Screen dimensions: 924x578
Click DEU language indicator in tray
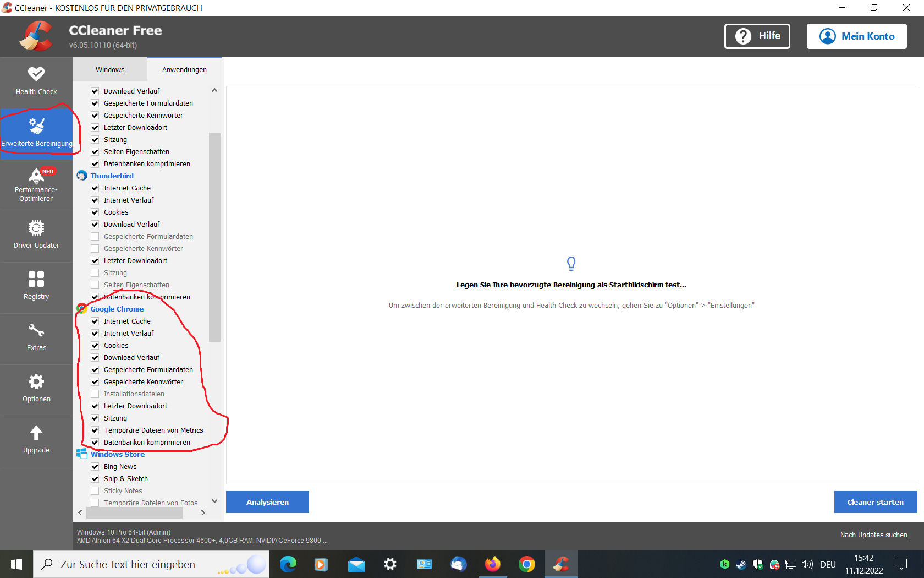pos(828,565)
